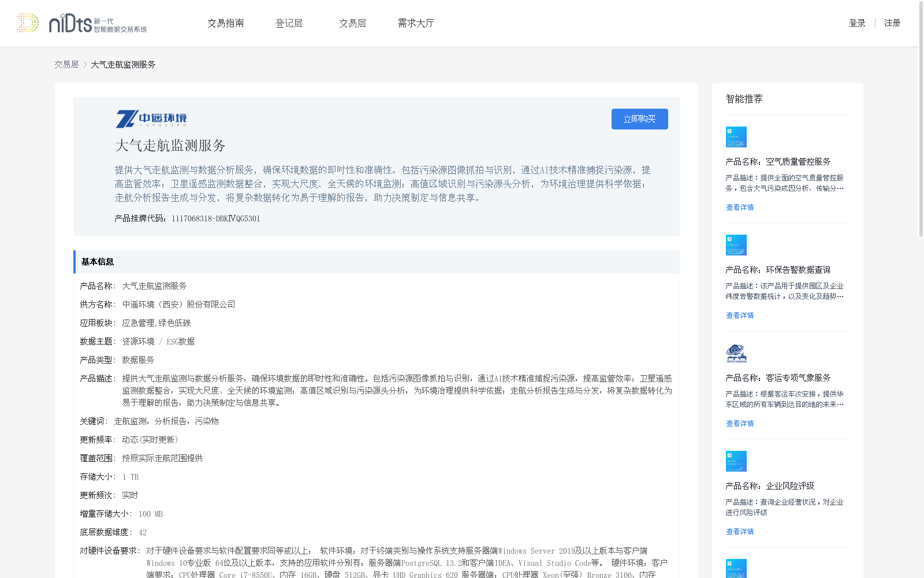Click the 中遥环境 company logo

151,118
